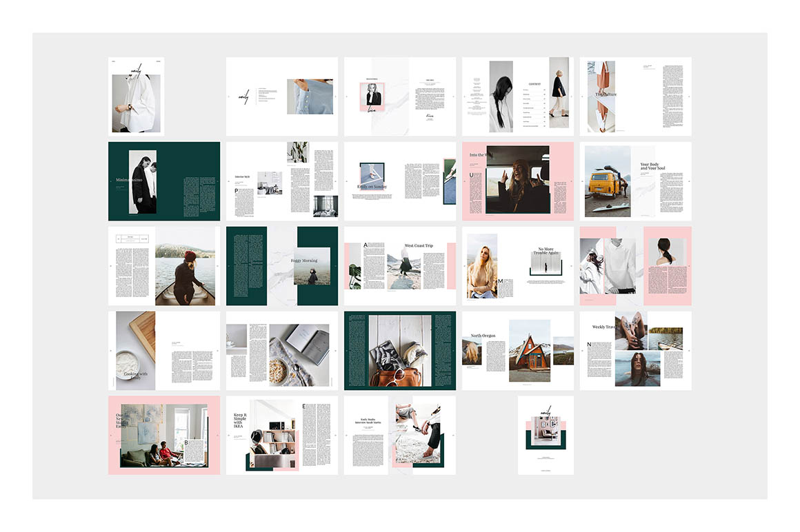Open the Interior Style spread
The image size is (800, 532).
click(x=281, y=181)
